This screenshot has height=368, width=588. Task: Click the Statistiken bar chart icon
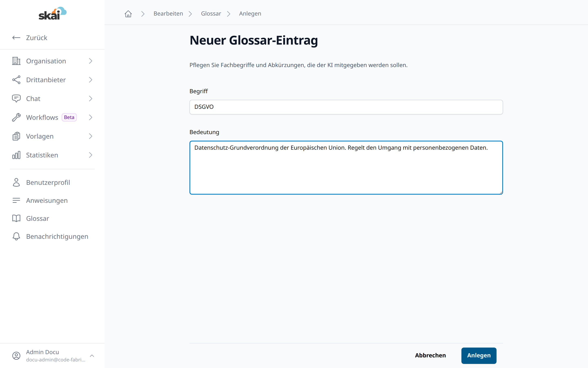16,155
